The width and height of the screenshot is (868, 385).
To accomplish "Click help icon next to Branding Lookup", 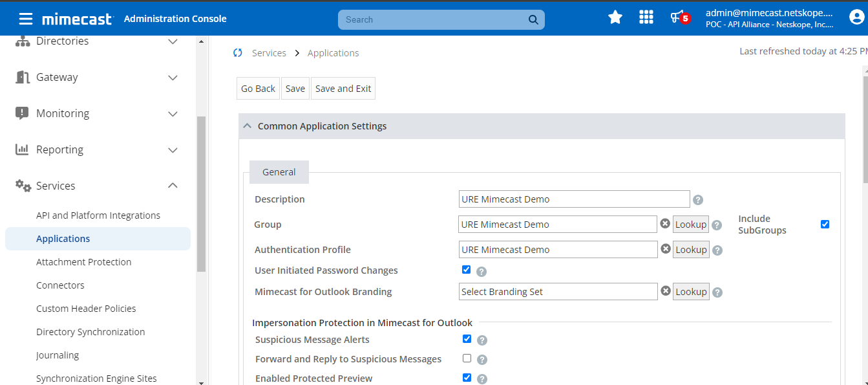I will [717, 292].
